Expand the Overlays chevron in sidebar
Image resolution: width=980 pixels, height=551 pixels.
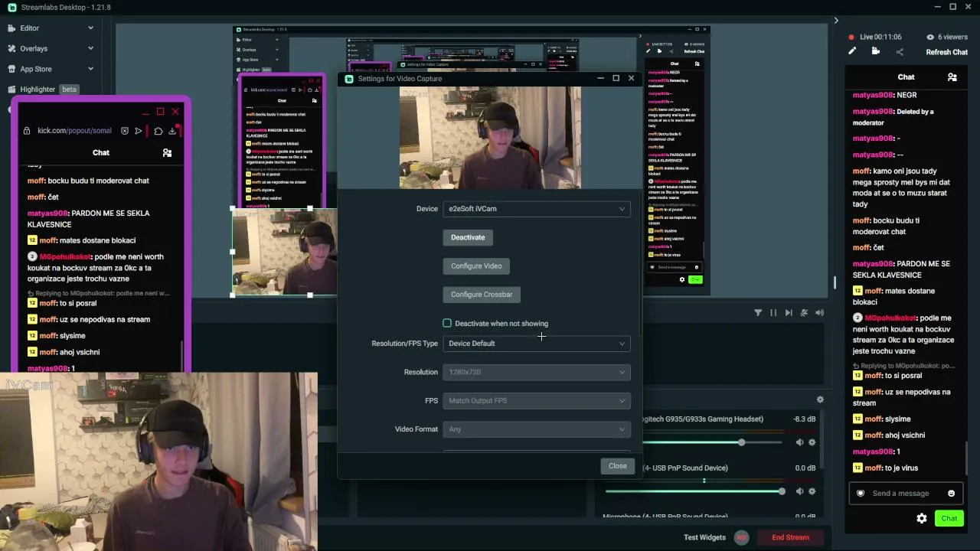coord(90,48)
